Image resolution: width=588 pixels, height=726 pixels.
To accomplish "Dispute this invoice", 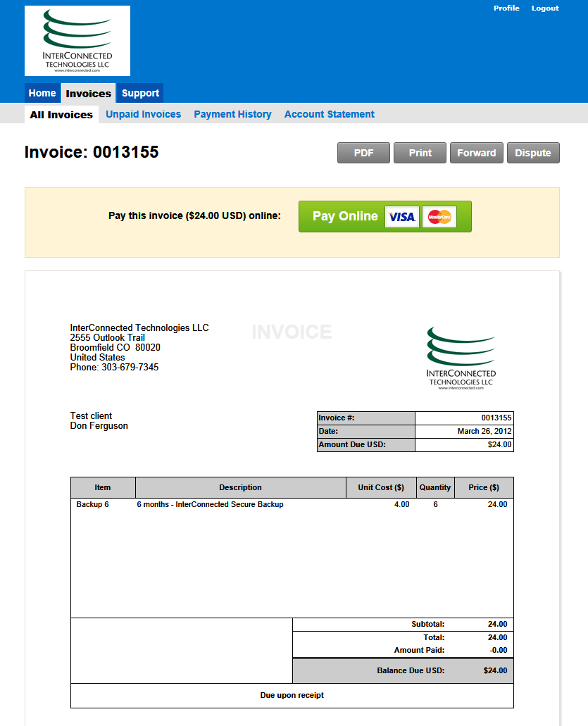I will pos(533,153).
